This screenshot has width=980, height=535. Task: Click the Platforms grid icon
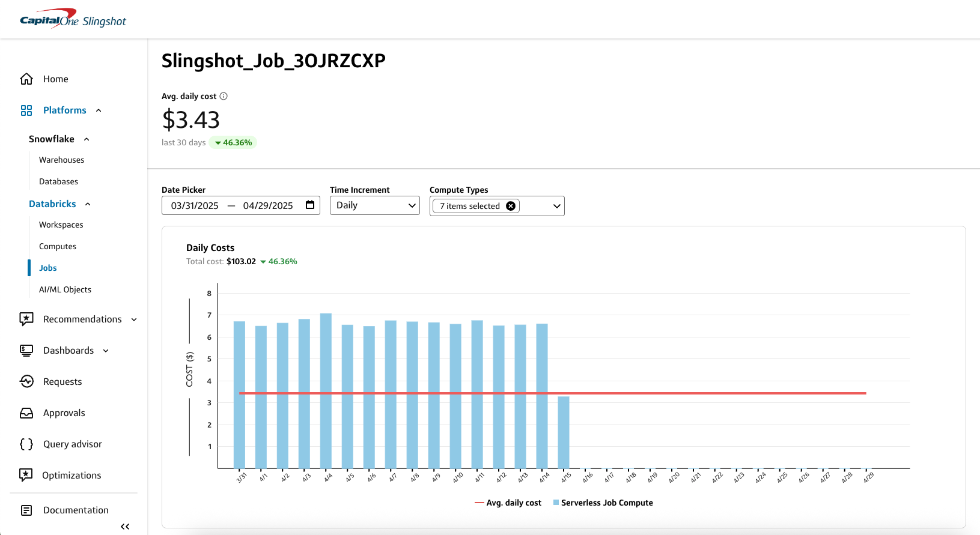pos(26,110)
